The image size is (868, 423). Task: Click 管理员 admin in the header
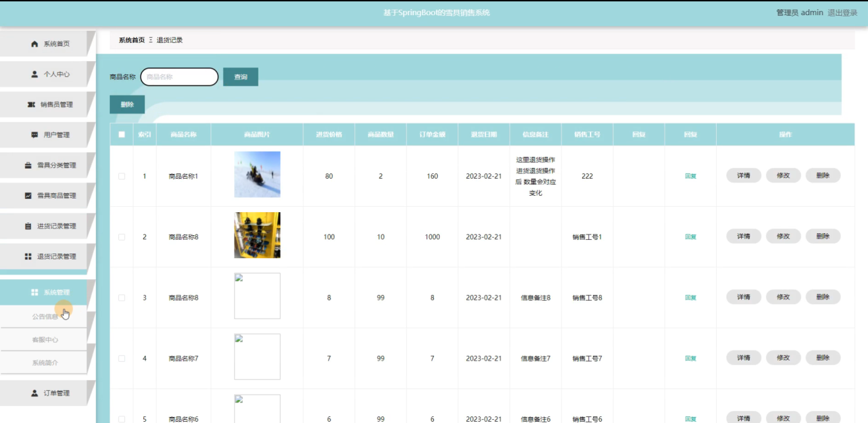pos(800,12)
